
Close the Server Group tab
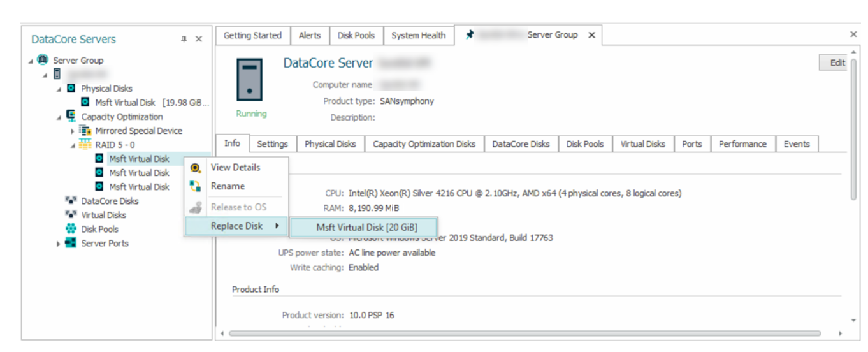591,36
